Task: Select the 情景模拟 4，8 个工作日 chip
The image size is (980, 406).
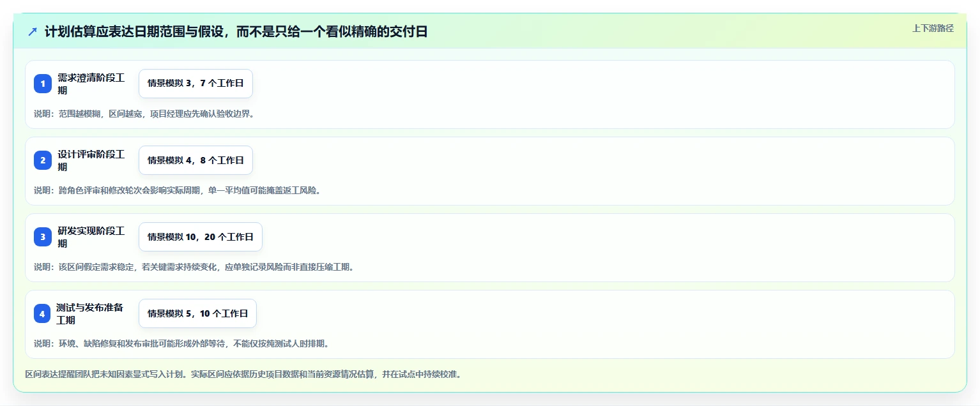Action: coord(195,160)
